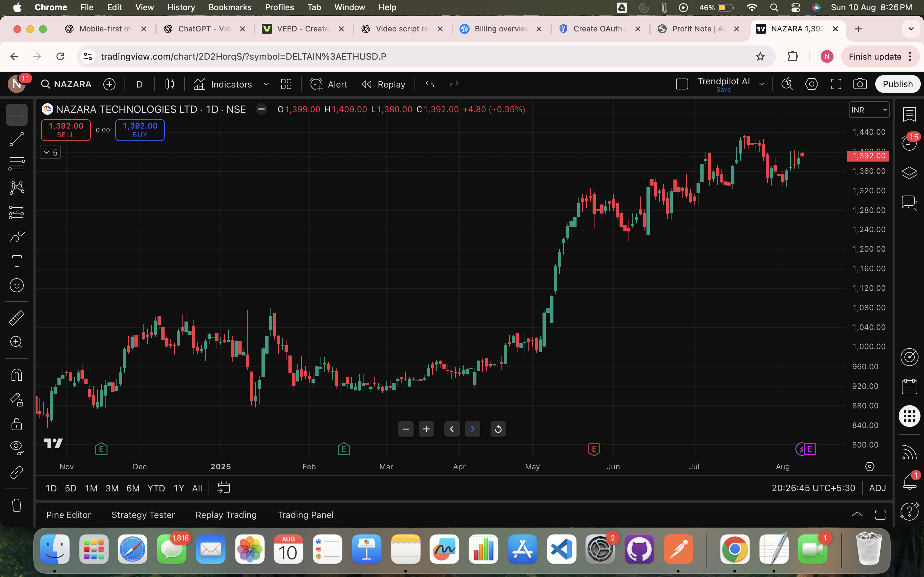Viewport: 924px width, 577px height.
Task: Toggle ADJ price adjustment
Action: (877, 488)
